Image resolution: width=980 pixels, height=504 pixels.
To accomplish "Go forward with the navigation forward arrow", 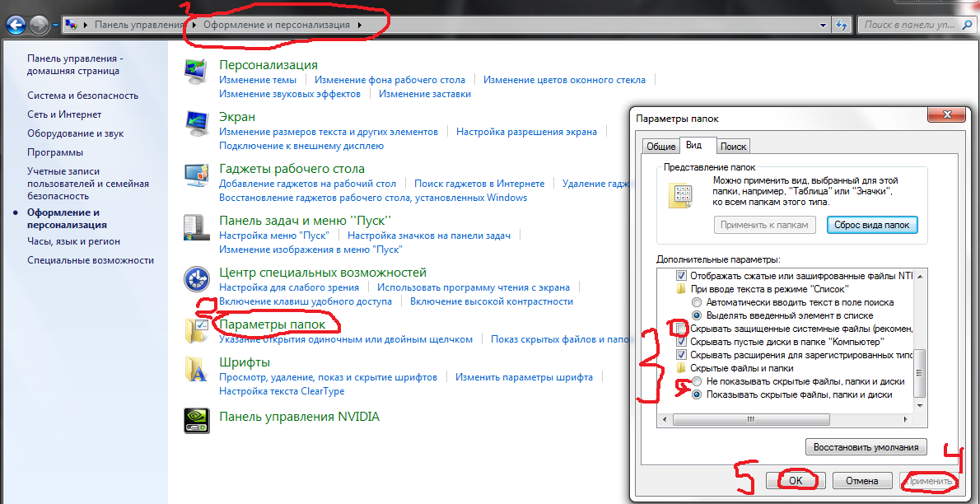I will coord(39,25).
